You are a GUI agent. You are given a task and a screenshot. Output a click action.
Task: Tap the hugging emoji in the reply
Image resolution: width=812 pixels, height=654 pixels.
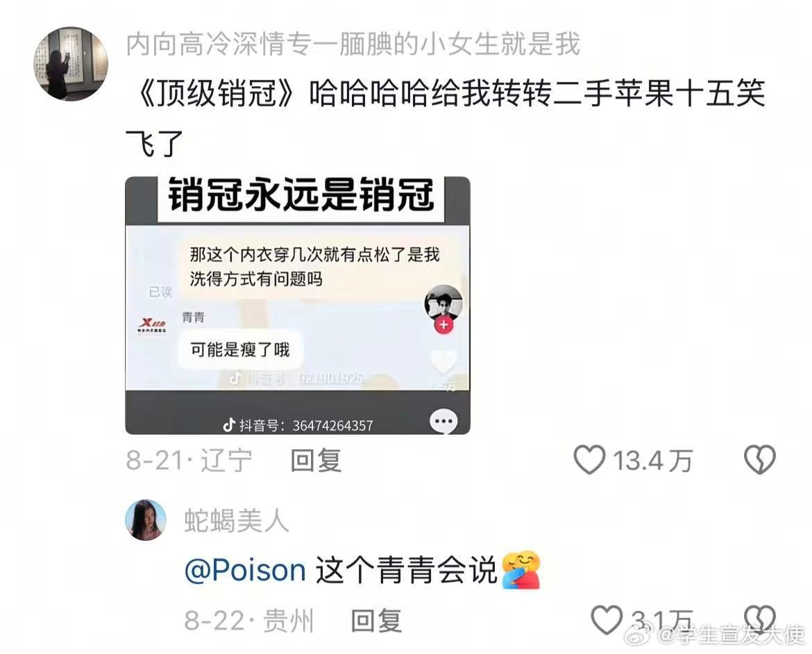(x=521, y=570)
